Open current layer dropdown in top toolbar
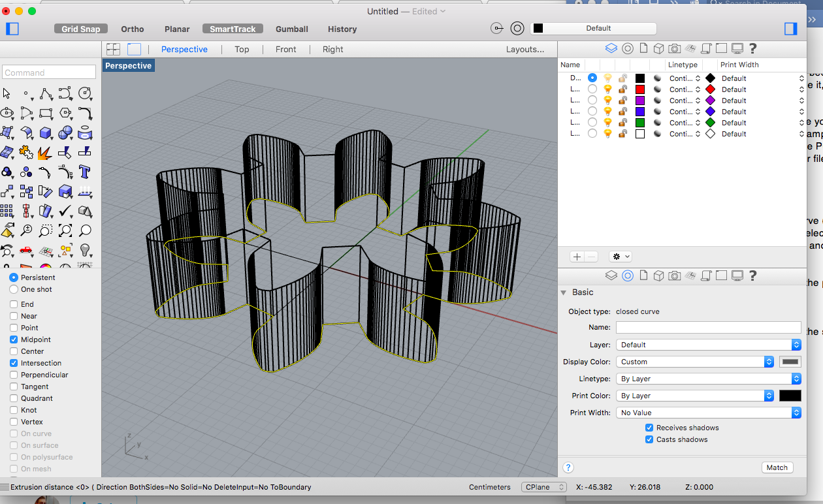The width and height of the screenshot is (823, 504). click(x=593, y=28)
